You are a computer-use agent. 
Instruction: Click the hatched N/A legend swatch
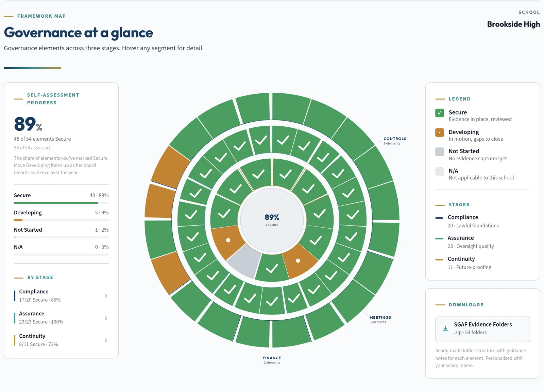(x=440, y=171)
